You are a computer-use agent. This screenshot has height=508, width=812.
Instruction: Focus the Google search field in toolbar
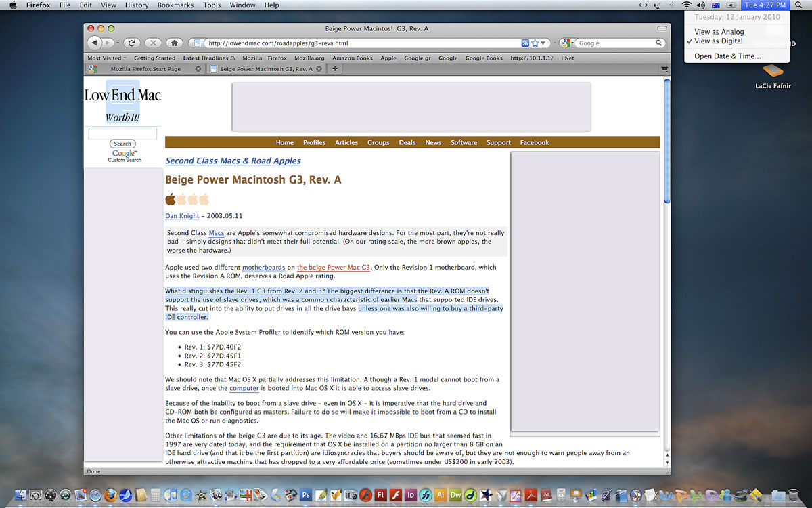click(614, 43)
